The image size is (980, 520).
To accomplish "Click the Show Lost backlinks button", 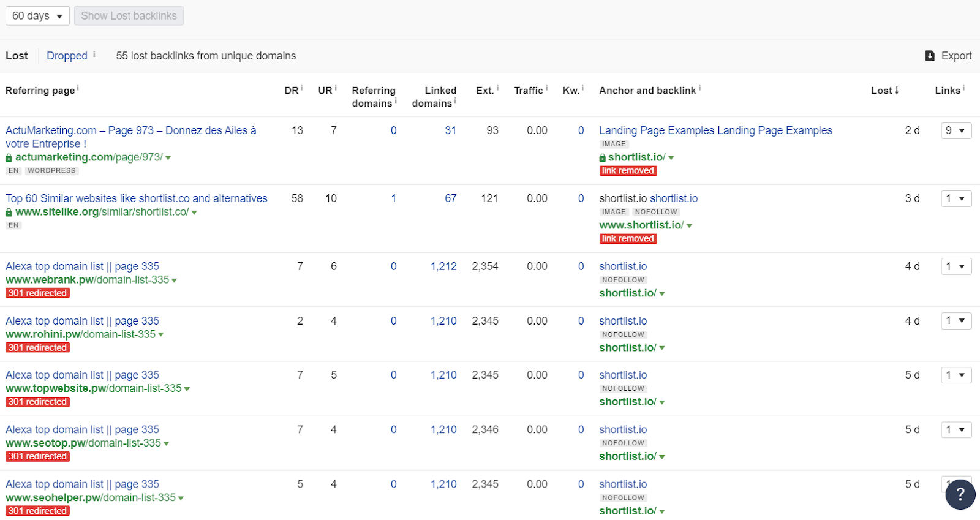I will click(x=129, y=16).
